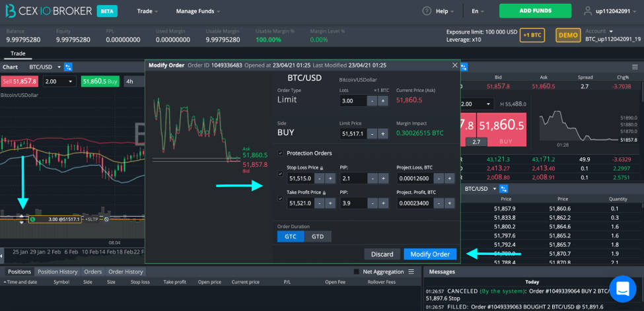The height and width of the screenshot is (311, 644).
Task: Decrease Lots with minus button
Action: tap(372, 100)
